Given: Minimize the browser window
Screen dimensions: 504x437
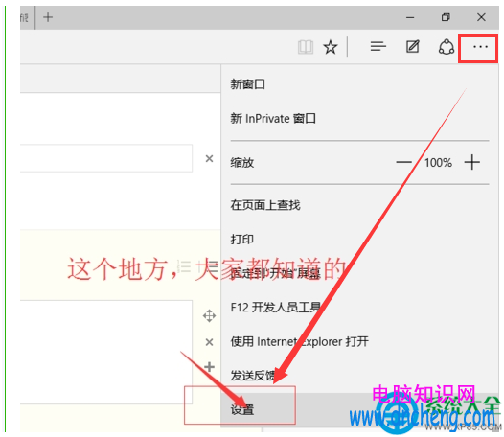Looking at the screenshot, I should [x=410, y=17].
